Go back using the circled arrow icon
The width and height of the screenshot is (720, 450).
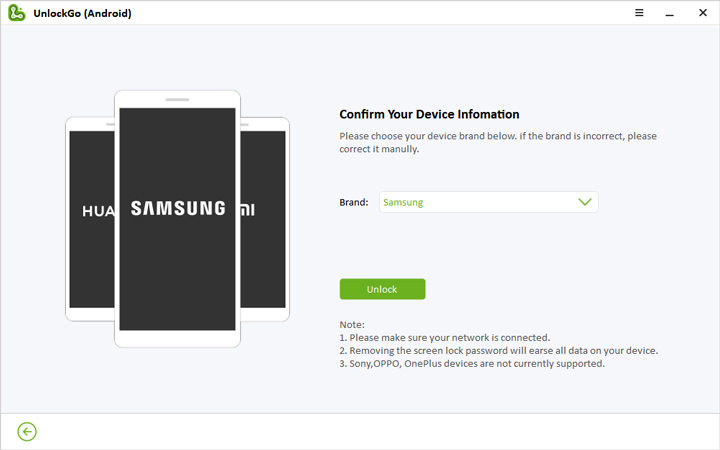(x=27, y=431)
